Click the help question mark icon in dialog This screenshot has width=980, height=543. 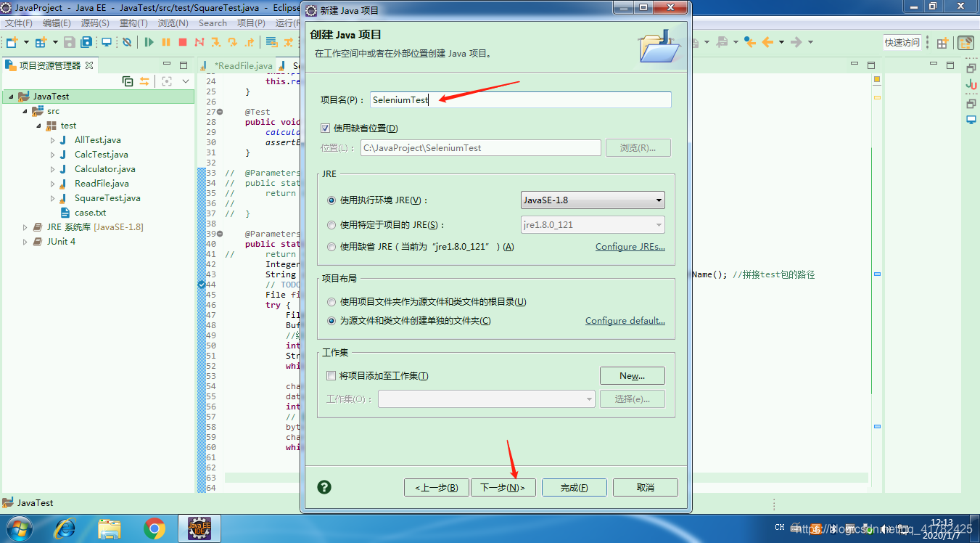pos(324,487)
